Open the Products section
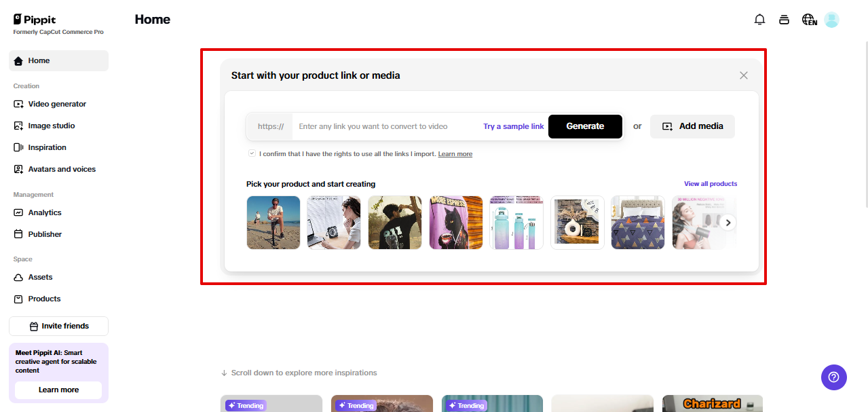Image resolution: width=868 pixels, height=412 pixels. pos(45,298)
